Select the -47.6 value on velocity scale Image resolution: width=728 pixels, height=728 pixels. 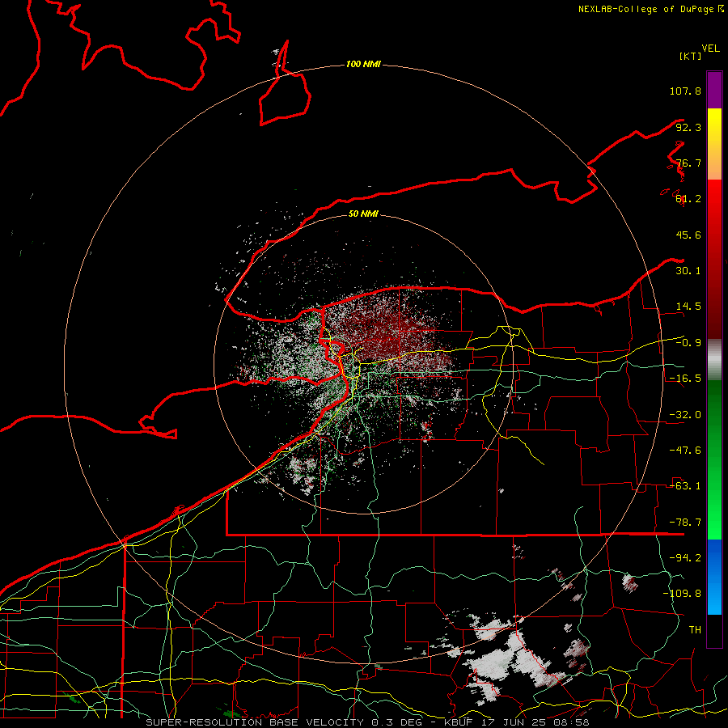[685, 451]
